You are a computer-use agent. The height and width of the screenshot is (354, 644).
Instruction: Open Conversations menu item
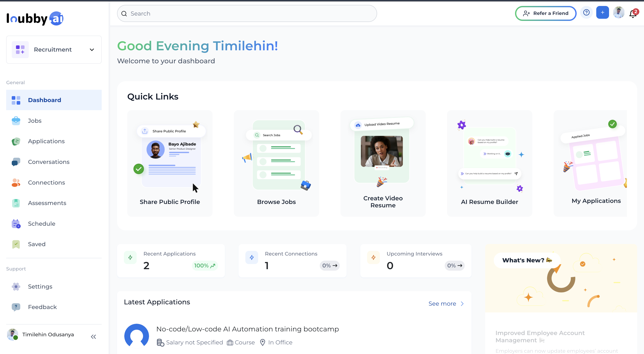click(x=49, y=162)
